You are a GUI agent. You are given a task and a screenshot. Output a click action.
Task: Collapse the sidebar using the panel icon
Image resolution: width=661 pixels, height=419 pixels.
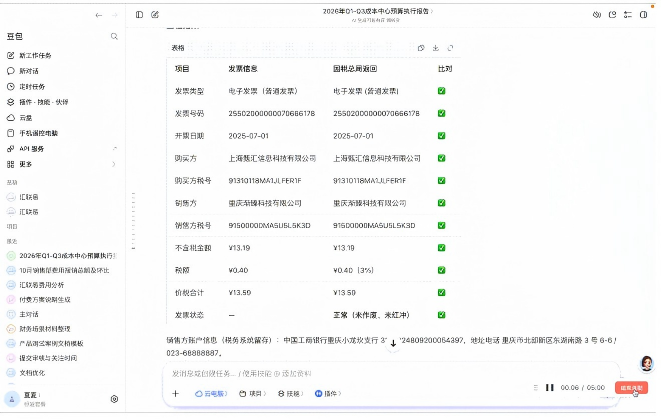click(x=140, y=15)
